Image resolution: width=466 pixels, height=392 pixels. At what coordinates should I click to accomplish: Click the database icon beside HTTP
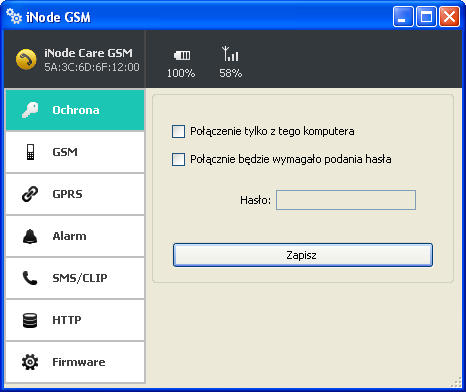(30, 320)
